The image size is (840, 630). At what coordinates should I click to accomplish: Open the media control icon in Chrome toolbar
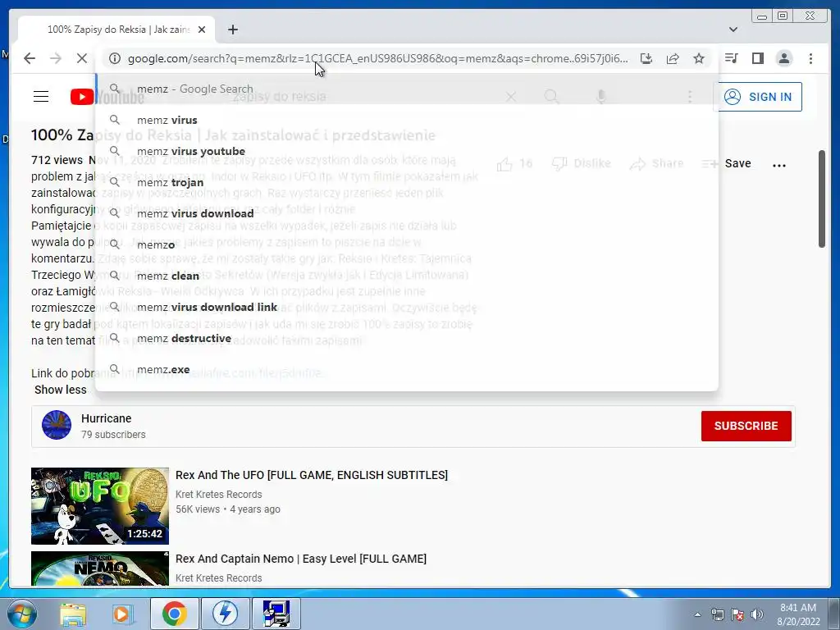pyautogui.click(x=731, y=58)
